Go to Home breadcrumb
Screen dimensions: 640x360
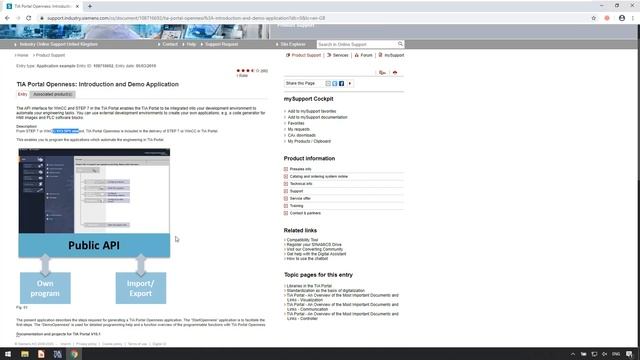22,55
